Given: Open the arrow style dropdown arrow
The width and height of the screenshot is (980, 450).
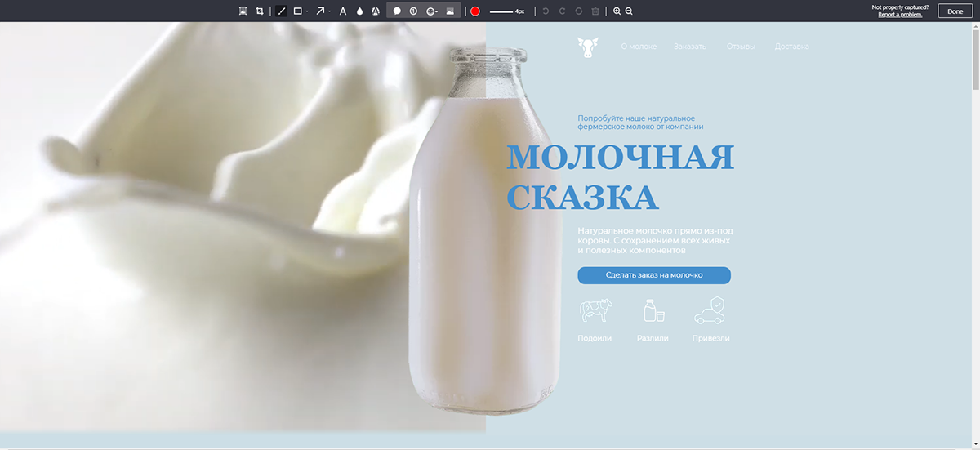Looking at the screenshot, I should pos(329,11).
